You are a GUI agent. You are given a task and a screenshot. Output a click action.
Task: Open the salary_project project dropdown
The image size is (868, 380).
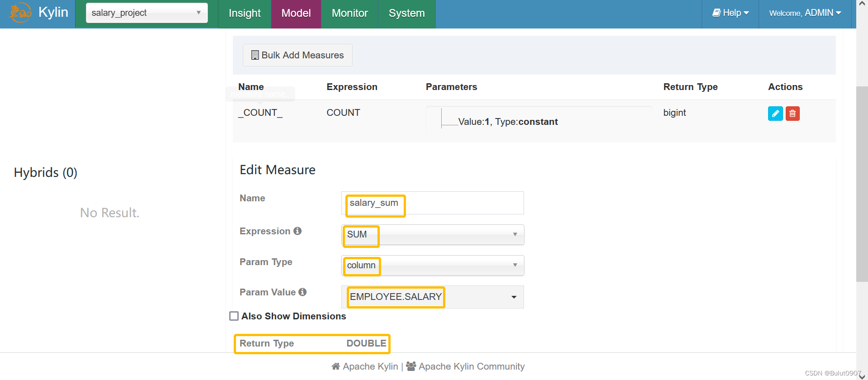pos(147,13)
